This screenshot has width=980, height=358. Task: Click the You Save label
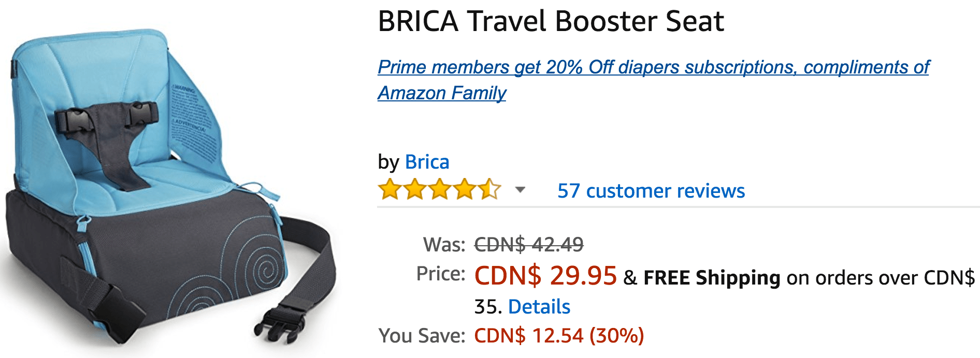pos(422,336)
